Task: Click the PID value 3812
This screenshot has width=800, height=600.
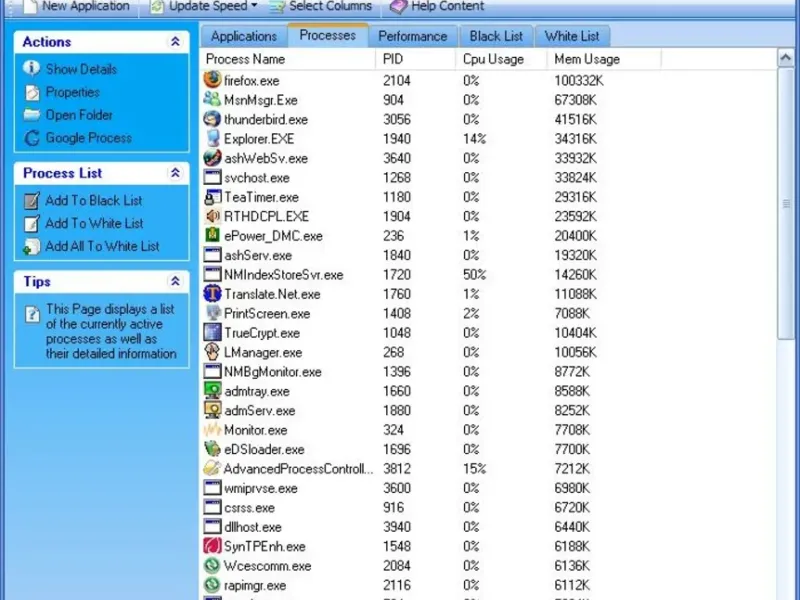Action: coord(396,468)
